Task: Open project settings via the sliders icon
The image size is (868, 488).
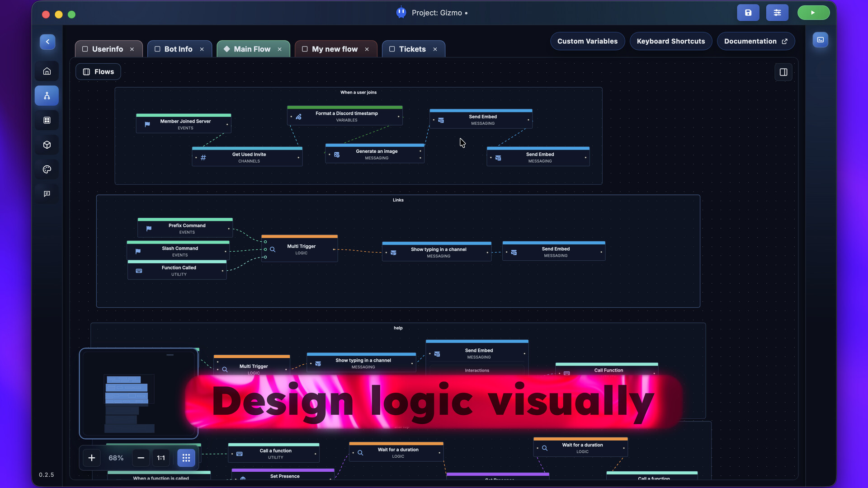Action: coord(777,12)
